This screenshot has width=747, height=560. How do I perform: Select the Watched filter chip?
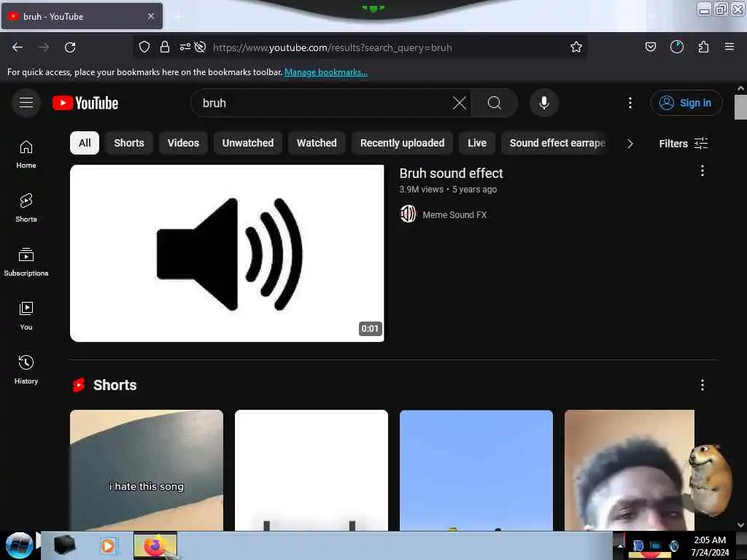(317, 143)
